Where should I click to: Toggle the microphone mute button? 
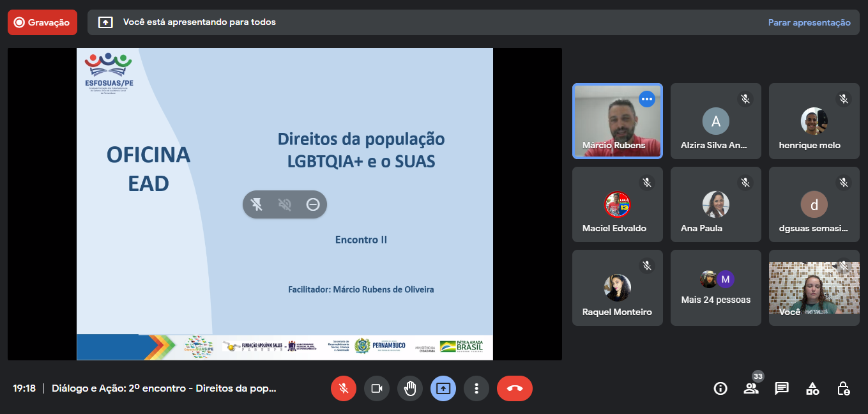344,388
